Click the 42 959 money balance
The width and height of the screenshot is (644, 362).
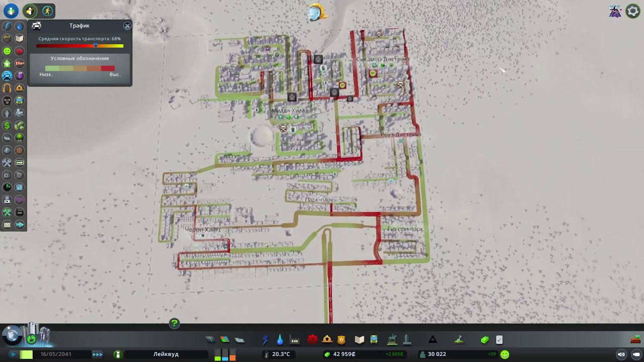pyautogui.click(x=344, y=354)
